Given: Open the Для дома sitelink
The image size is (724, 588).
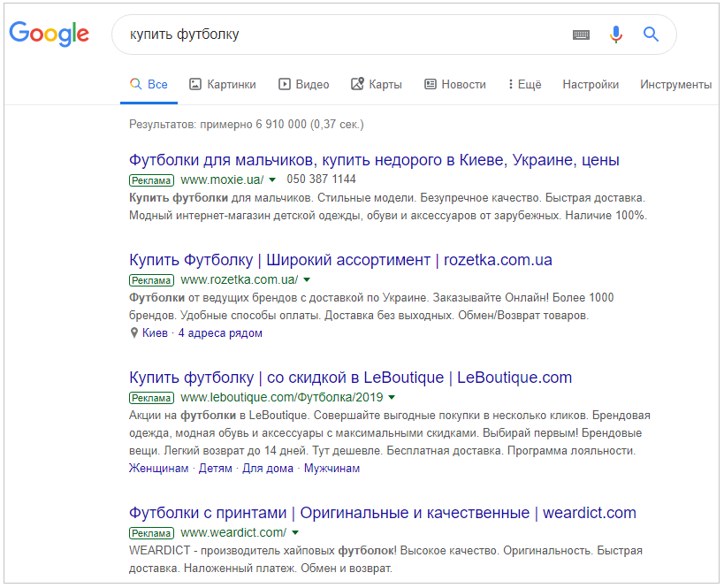Looking at the screenshot, I should (x=268, y=469).
